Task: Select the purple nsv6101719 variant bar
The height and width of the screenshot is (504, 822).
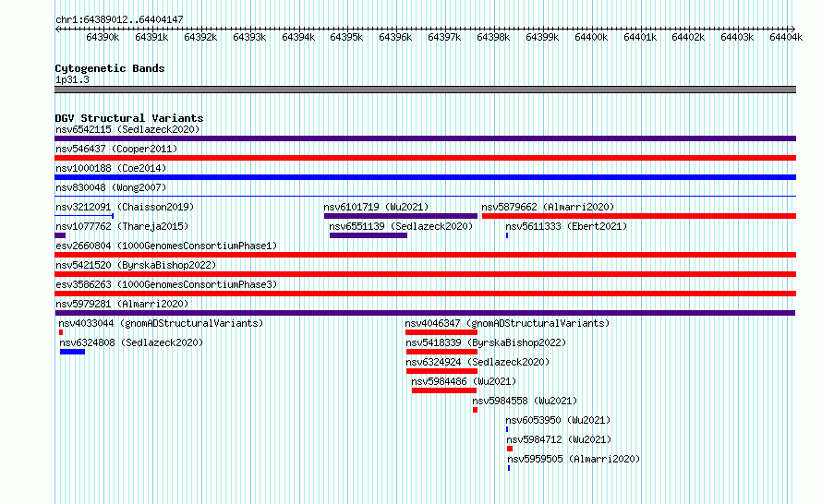Action: [401, 216]
